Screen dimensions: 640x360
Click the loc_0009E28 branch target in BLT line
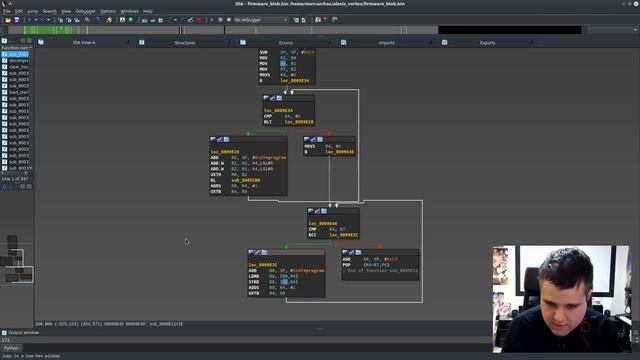pyautogui.click(x=299, y=122)
